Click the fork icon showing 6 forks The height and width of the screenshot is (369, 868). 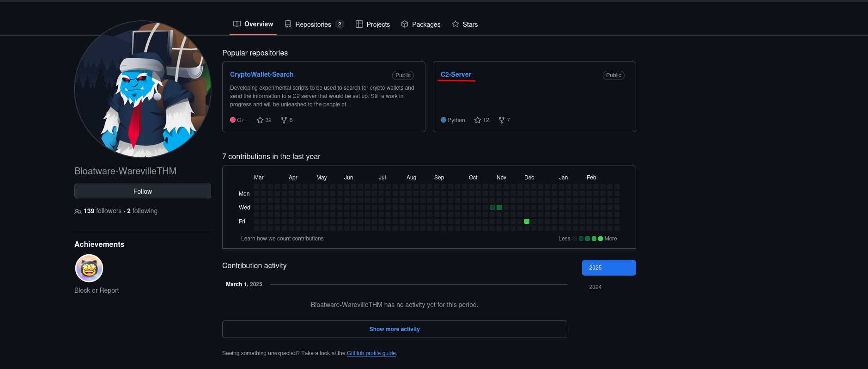284,120
